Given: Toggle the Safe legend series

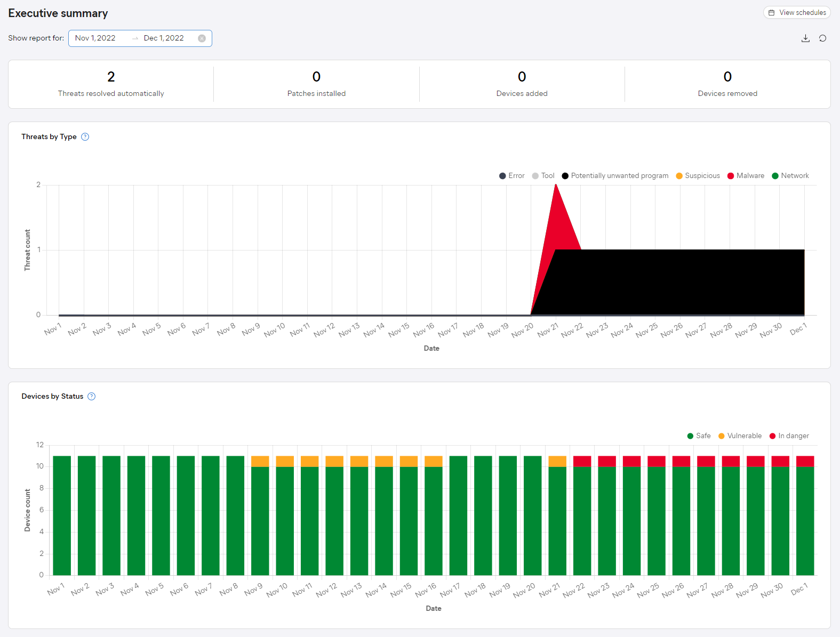Looking at the screenshot, I should (x=699, y=436).
